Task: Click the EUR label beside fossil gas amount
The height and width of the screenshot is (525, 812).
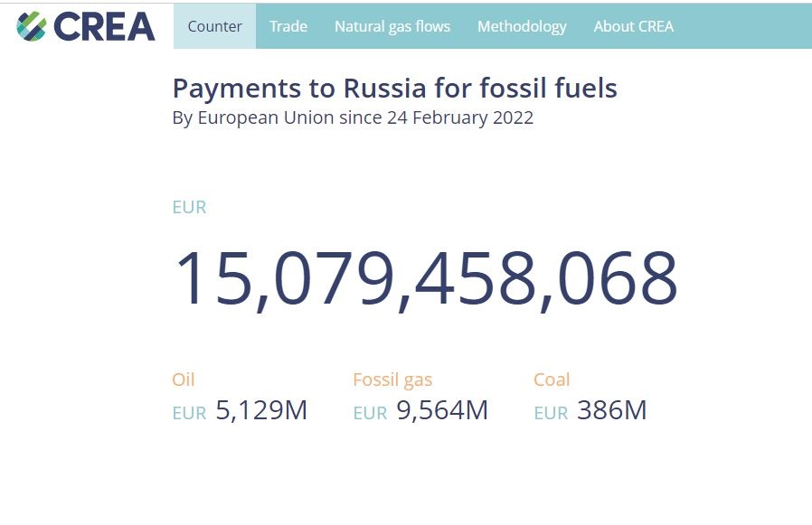Action: coord(370,413)
